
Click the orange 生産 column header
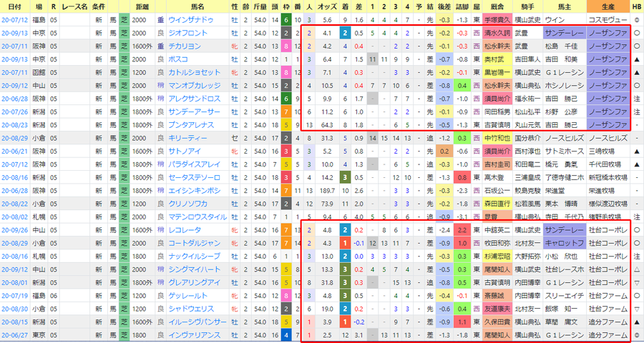(x=608, y=6)
